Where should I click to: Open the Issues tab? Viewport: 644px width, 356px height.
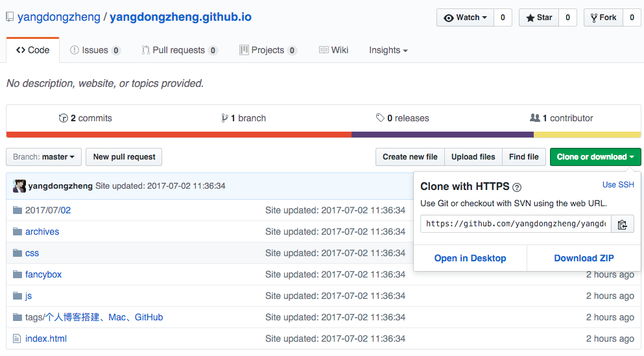(x=95, y=50)
